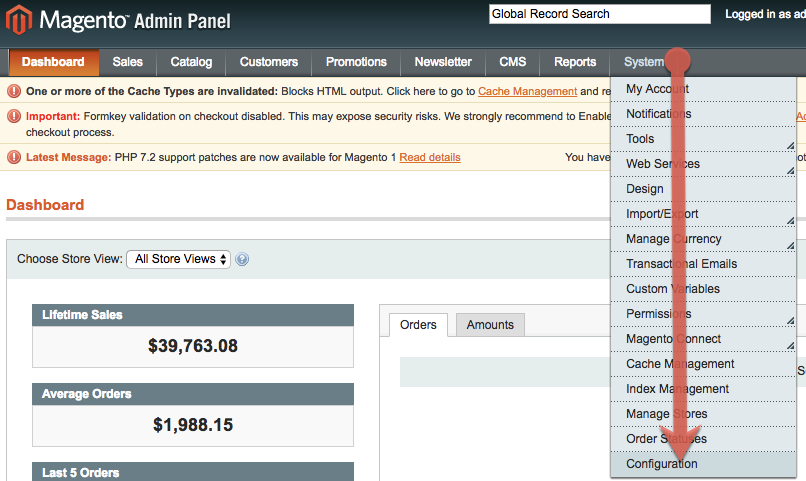Expand the Tools submenu
806x481 pixels.
704,139
